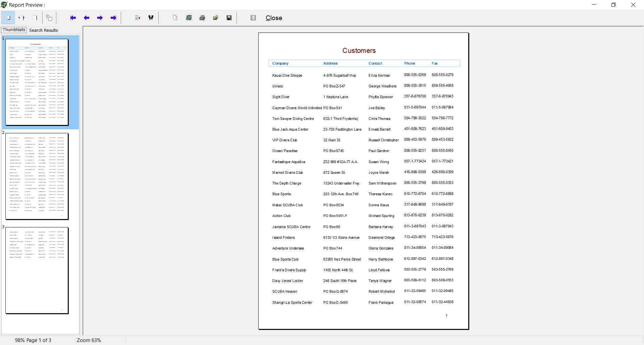The image size is (644, 345).
Task: Print the report with printer icon
Action: 202,18
